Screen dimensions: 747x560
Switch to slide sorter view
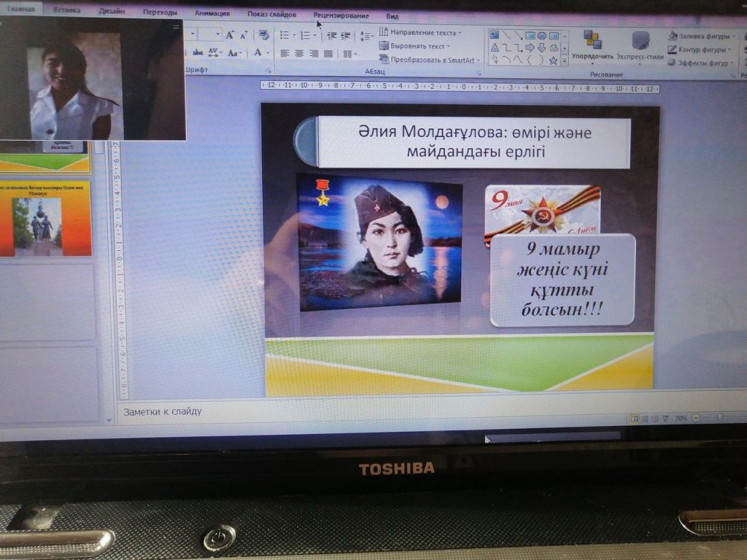tap(644, 419)
